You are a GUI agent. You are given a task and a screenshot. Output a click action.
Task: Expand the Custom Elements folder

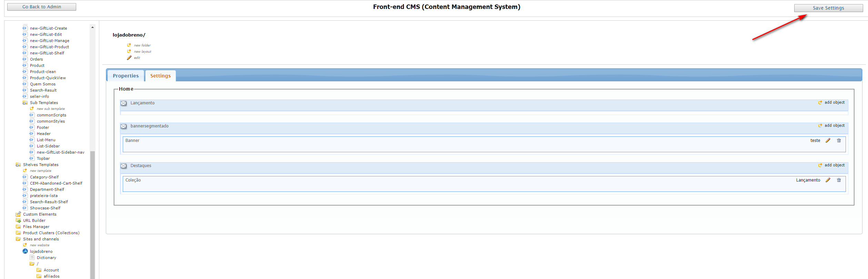click(x=18, y=214)
